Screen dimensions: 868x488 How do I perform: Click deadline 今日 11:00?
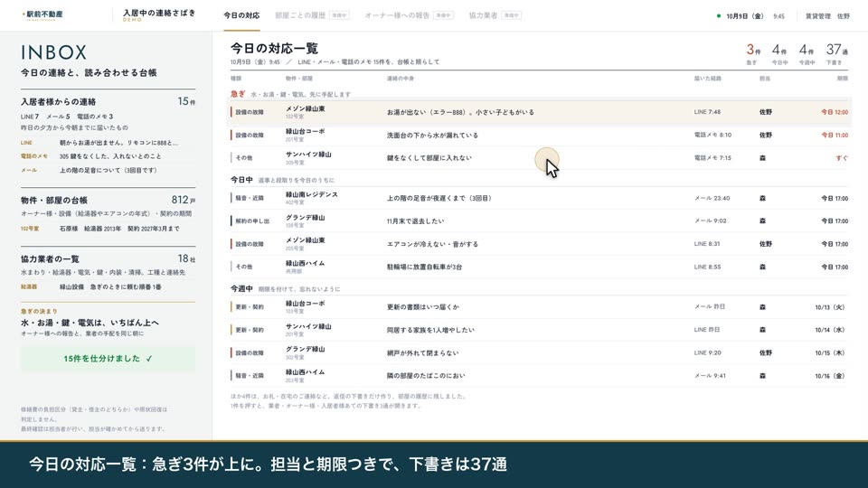835,135
